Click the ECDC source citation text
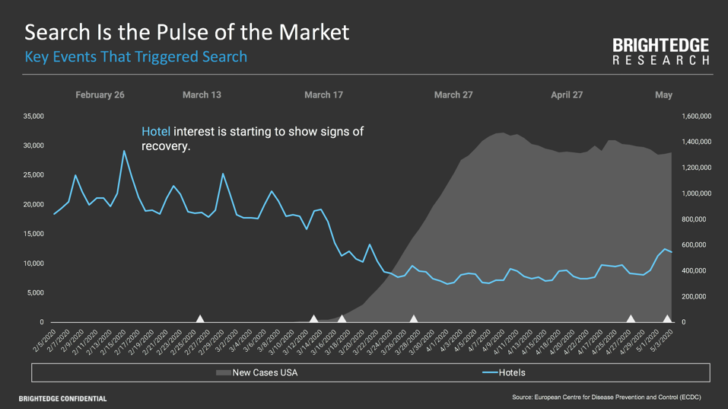Image resolution: width=728 pixels, height=409 pixels. [x=609, y=398]
